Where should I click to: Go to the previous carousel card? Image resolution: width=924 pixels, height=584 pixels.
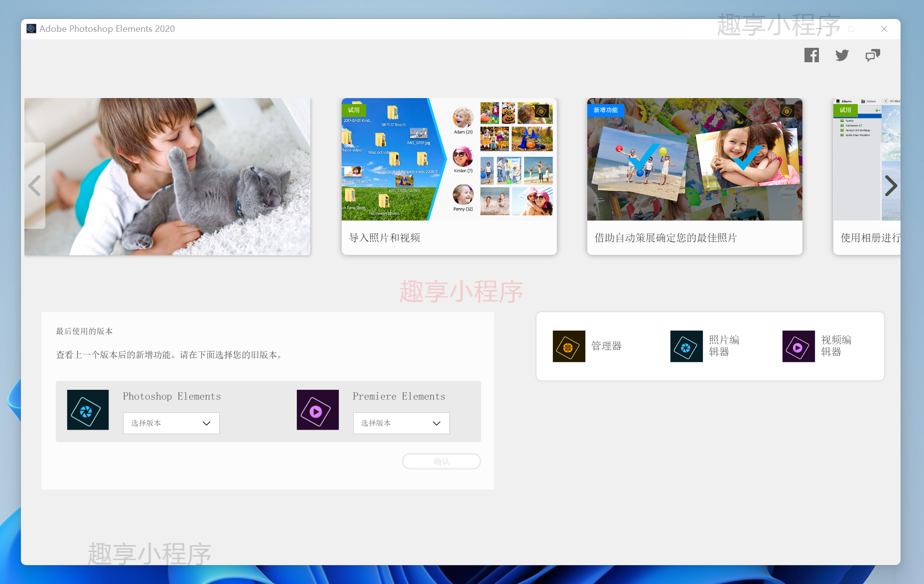tap(34, 186)
